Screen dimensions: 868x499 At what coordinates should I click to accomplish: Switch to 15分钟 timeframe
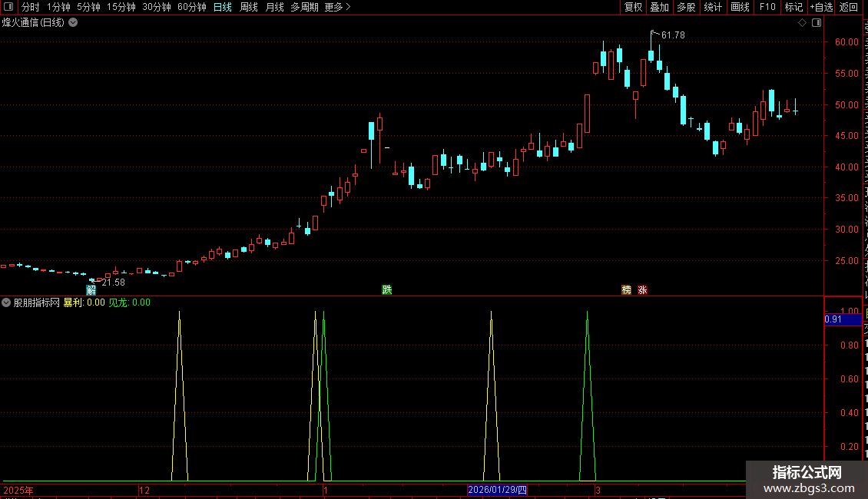pos(121,7)
